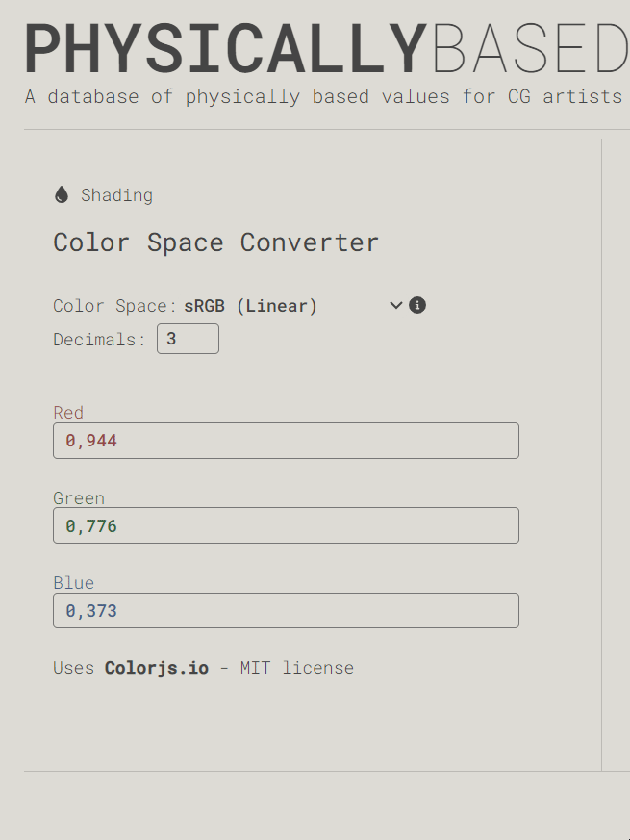The image size is (630, 840).
Task: Focus the Decimals number field
Action: coord(188,339)
